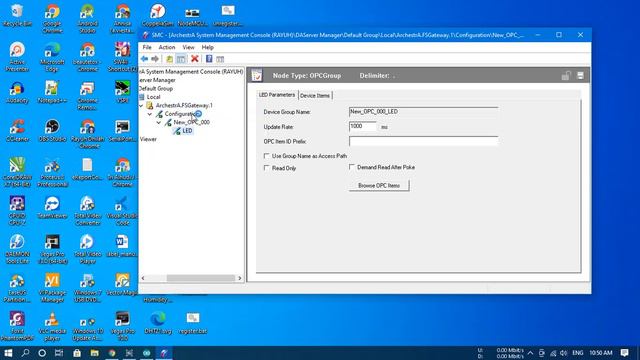Select the Notepad++ desktop shortcut
This screenshot has height=360, width=640.
pyautogui.click(x=52, y=92)
